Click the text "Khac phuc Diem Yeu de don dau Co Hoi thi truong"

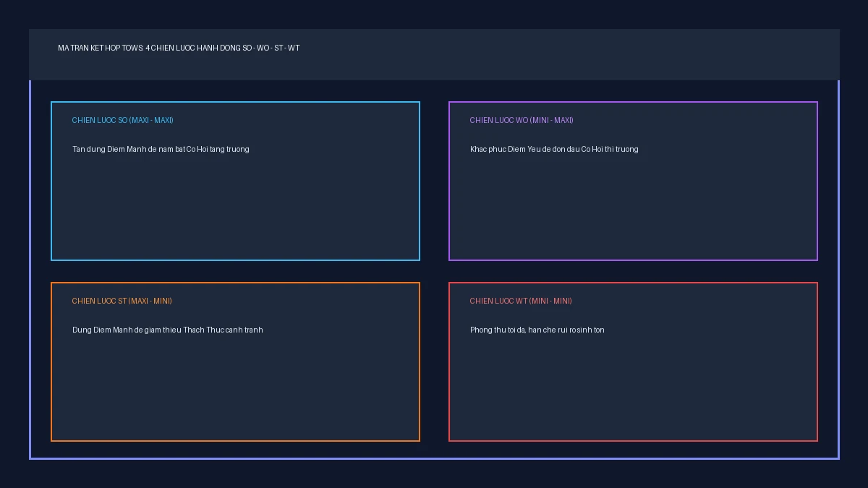pos(554,149)
